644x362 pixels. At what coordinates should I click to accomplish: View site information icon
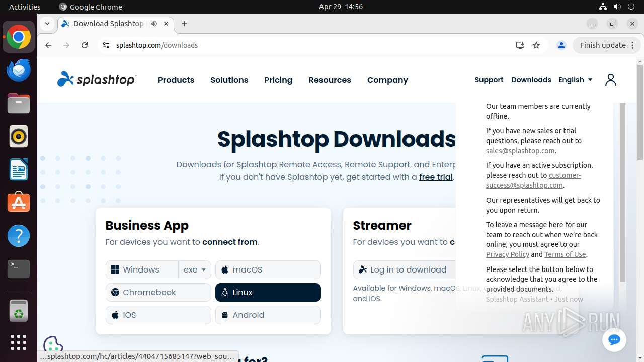click(106, 45)
